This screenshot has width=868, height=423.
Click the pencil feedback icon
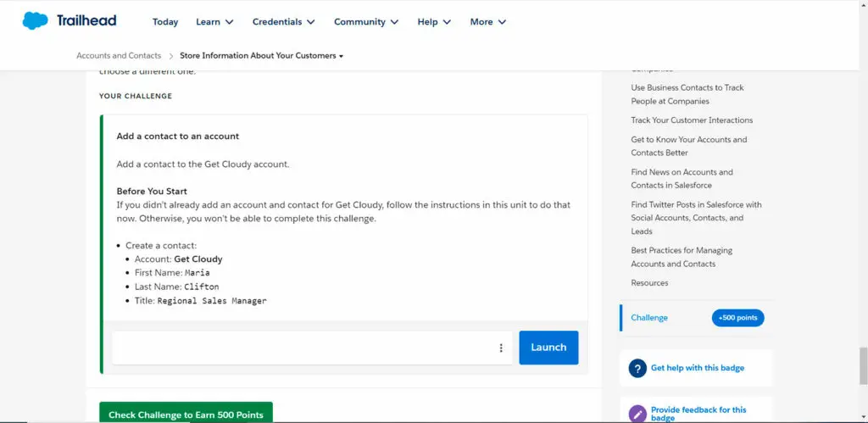pyautogui.click(x=637, y=414)
